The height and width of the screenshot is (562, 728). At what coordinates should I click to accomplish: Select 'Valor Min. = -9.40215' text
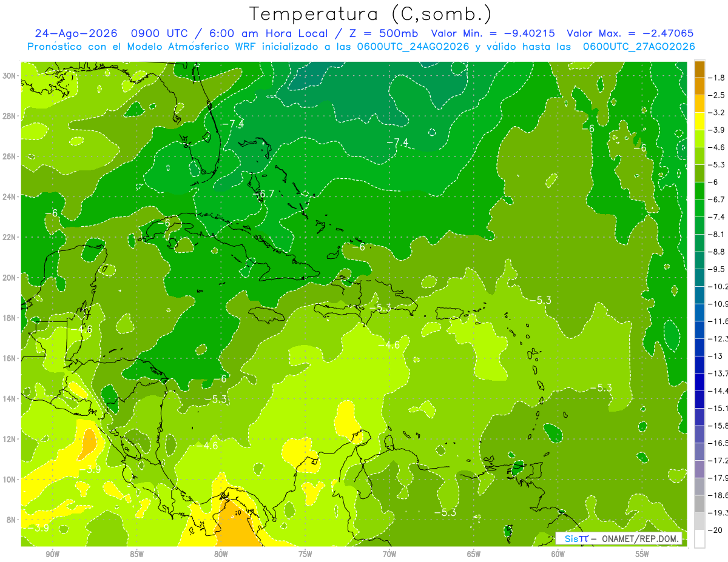click(493, 33)
